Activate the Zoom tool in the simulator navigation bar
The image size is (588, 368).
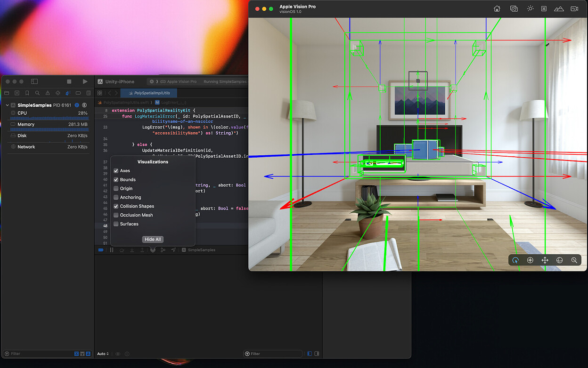click(x=574, y=260)
